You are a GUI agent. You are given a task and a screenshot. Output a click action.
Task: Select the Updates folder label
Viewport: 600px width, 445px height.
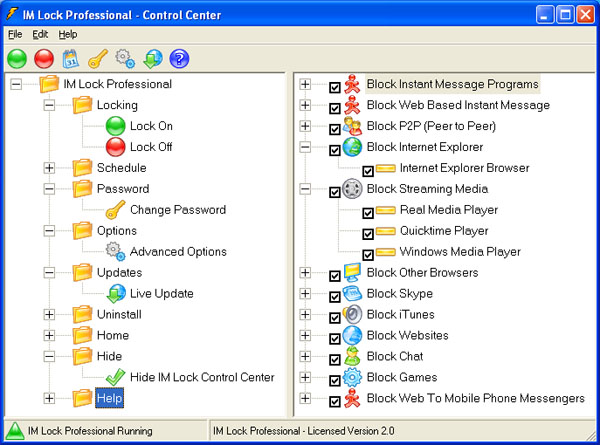119,272
